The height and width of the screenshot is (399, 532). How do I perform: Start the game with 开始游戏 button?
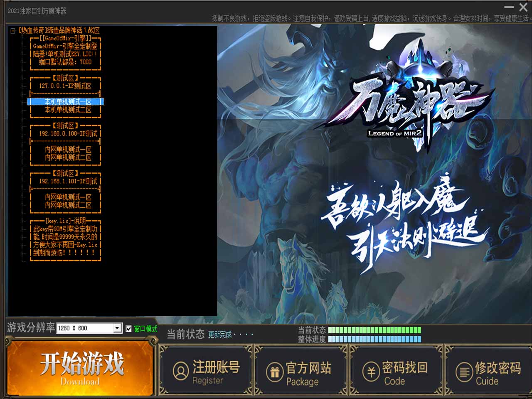[80, 368]
